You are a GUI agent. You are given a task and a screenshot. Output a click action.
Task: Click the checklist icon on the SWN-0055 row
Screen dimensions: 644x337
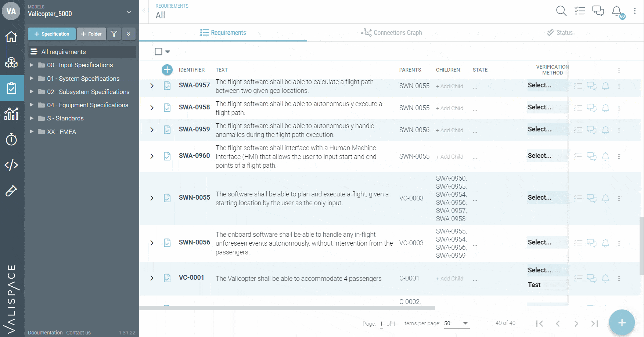[x=578, y=198]
